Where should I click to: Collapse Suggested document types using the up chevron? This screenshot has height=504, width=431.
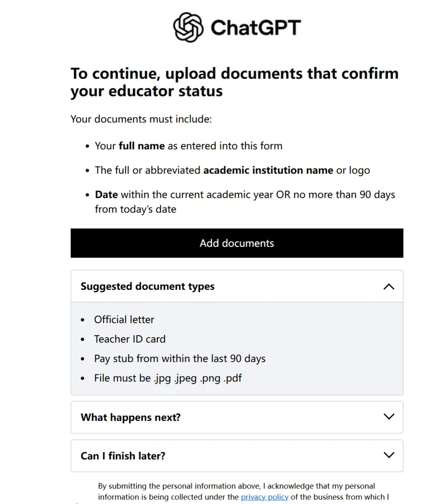389,287
